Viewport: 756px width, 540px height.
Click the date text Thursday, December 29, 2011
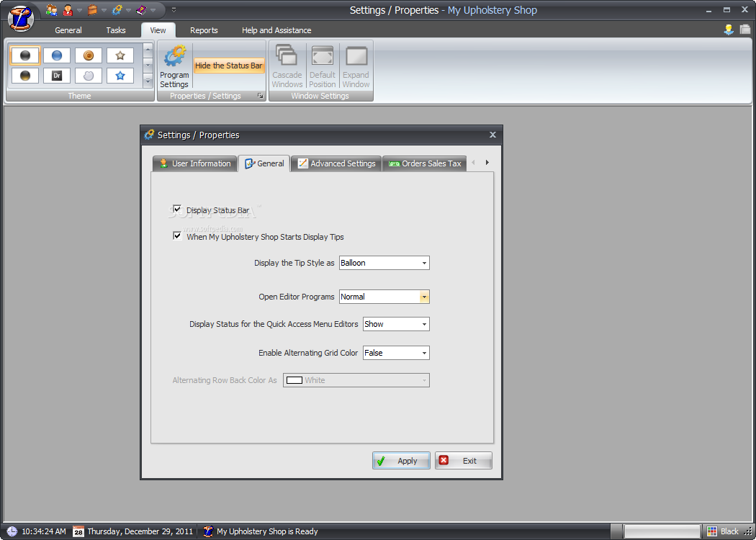[140, 531]
